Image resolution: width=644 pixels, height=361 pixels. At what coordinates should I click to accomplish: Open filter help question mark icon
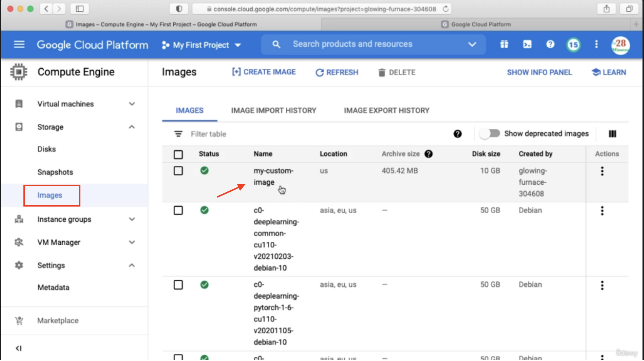pos(458,134)
